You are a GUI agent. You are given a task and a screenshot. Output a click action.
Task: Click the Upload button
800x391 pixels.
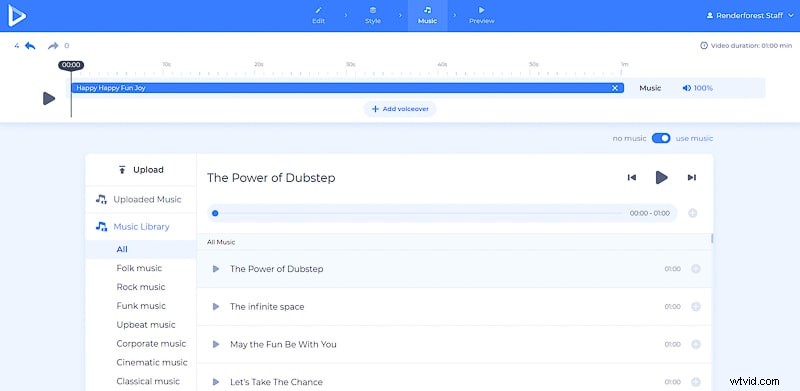(141, 170)
